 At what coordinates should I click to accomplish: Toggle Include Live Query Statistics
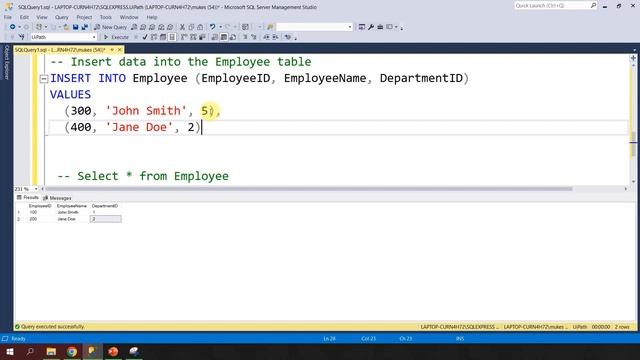tap(193, 37)
